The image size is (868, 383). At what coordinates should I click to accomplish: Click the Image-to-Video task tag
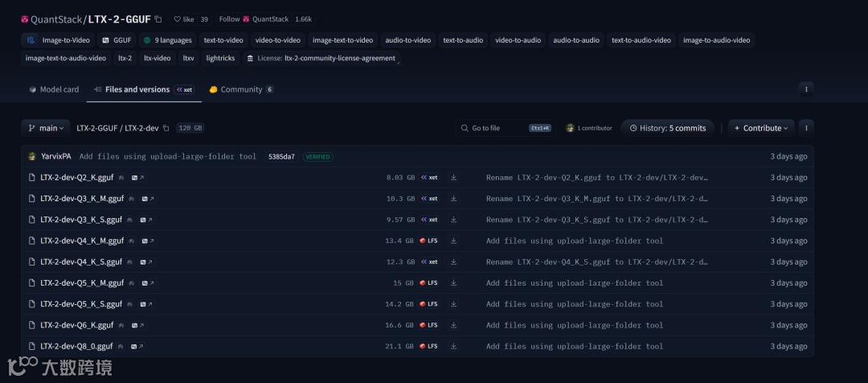[58, 40]
